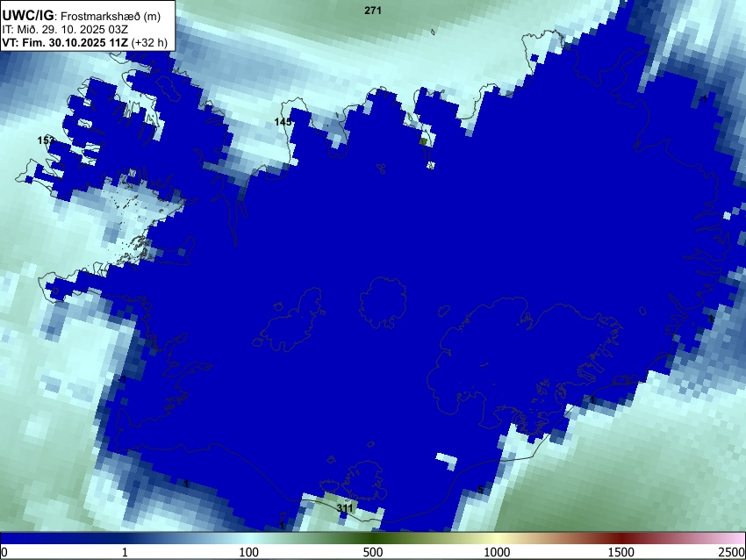Click the map value label "145"
746x560 pixels.
click(x=283, y=122)
